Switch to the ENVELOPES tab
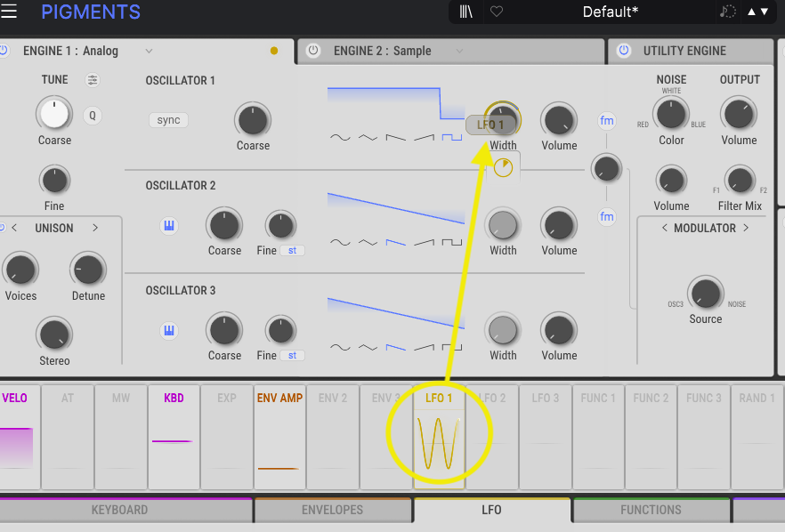785x532 pixels. click(332, 510)
